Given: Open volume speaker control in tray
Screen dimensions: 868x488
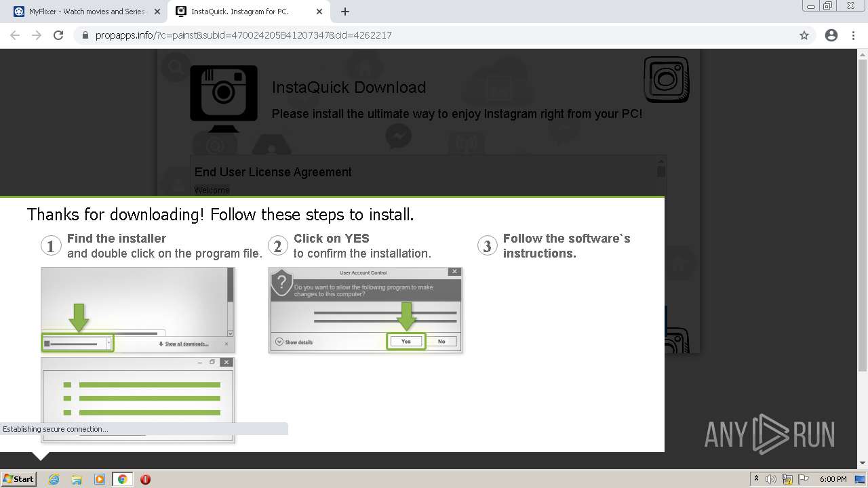Looking at the screenshot, I should pos(771,479).
